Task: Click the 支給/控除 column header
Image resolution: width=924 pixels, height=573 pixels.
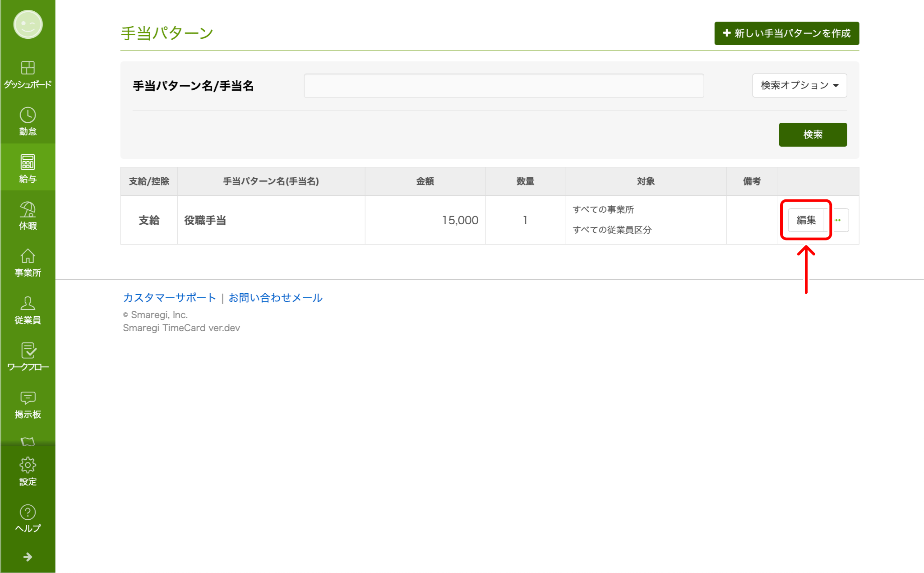Action: coord(149,181)
